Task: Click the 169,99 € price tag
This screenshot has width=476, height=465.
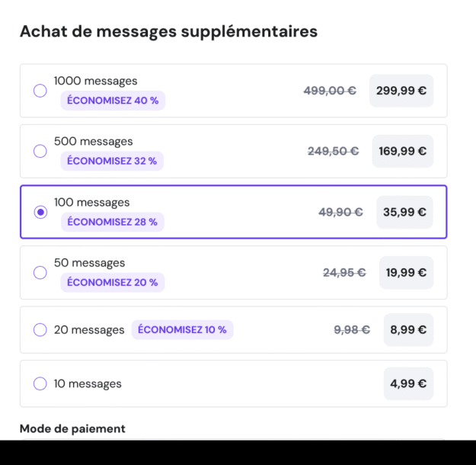Action: [402, 151]
